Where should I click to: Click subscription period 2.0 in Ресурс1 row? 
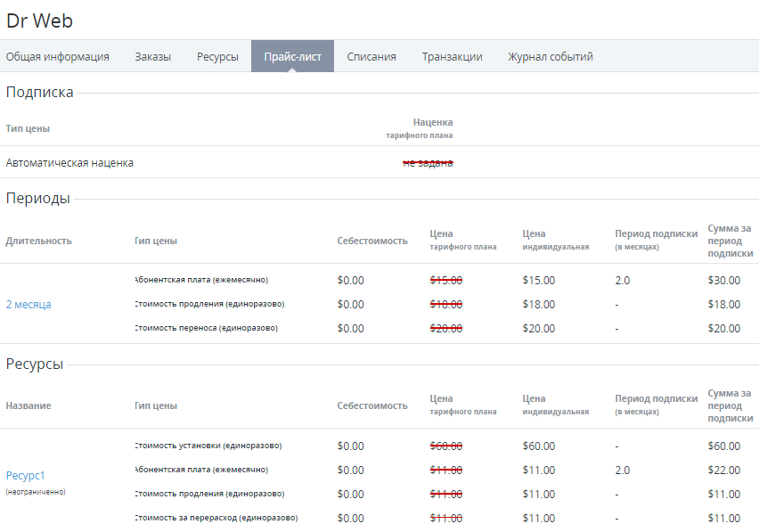[x=623, y=470]
